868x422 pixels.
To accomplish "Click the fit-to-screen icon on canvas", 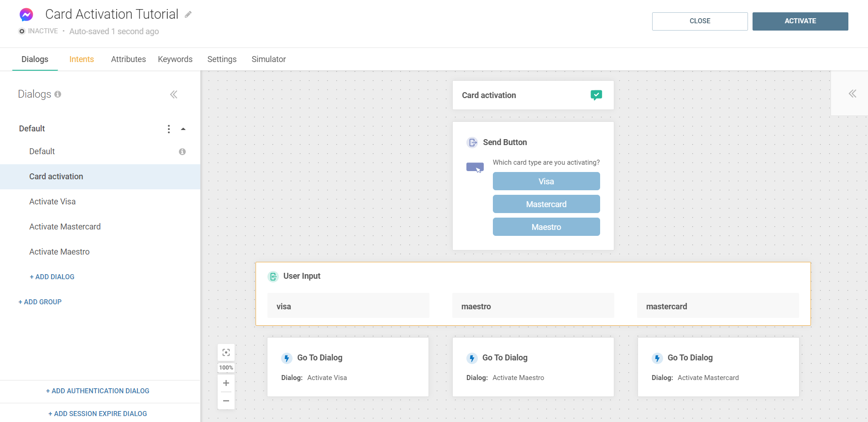I will pos(226,352).
